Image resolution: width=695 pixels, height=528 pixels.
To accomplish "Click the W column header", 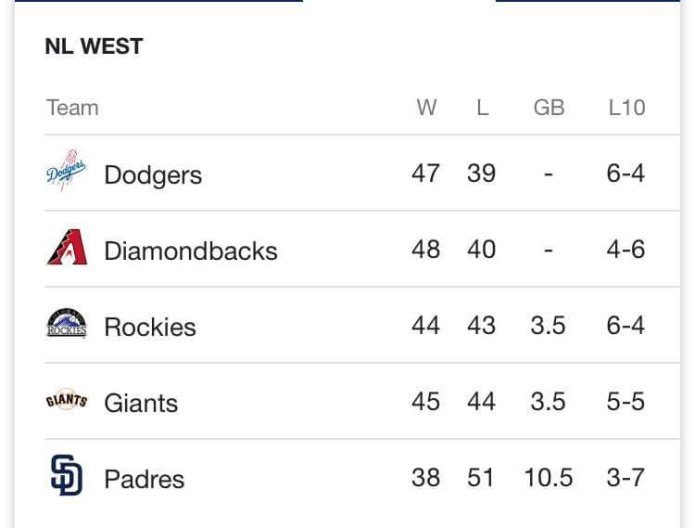I will point(426,108).
